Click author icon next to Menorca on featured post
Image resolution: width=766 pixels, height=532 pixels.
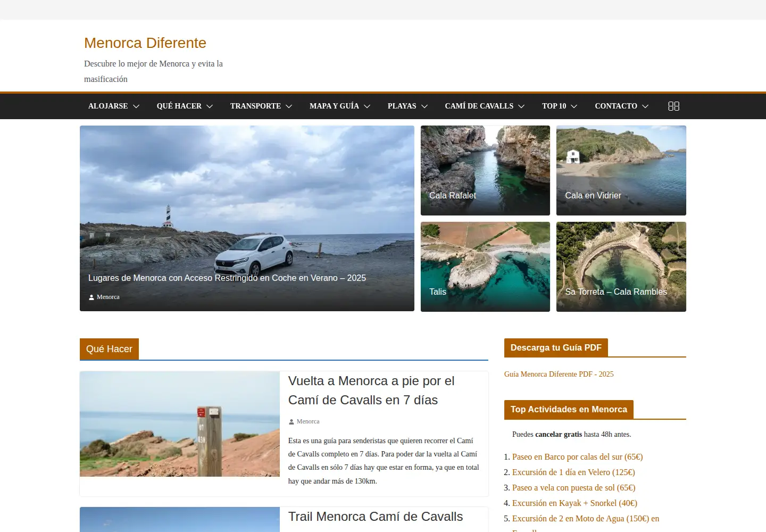[x=91, y=297]
